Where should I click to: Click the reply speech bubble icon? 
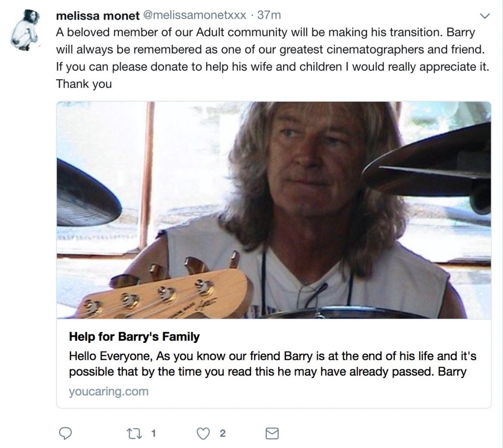(x=65, y=434)
